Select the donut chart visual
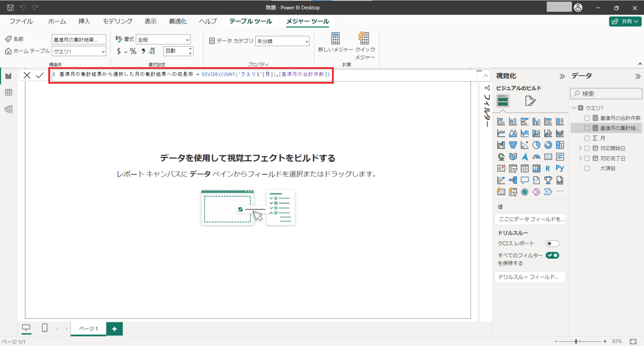This screenshot has height=346, width=644. coord(548,145)
